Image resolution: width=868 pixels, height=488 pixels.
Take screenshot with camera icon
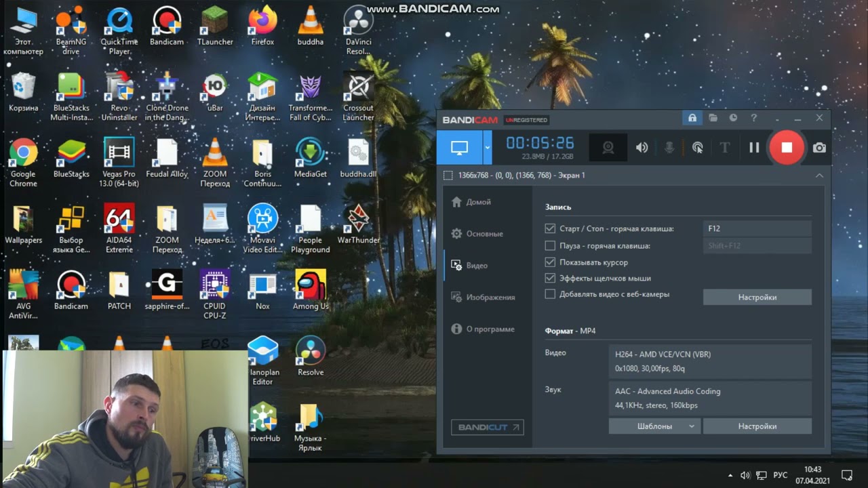click(819, 147)
